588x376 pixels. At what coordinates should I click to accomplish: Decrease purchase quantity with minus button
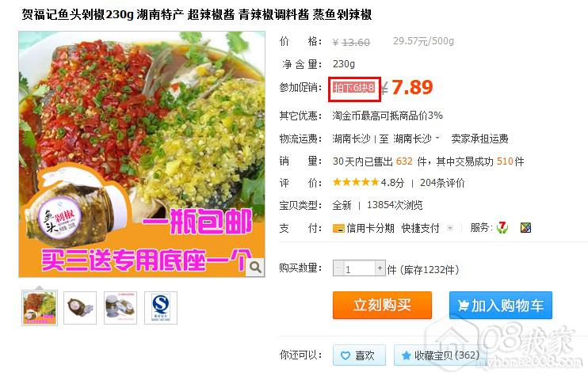click(x=338, y=268)
